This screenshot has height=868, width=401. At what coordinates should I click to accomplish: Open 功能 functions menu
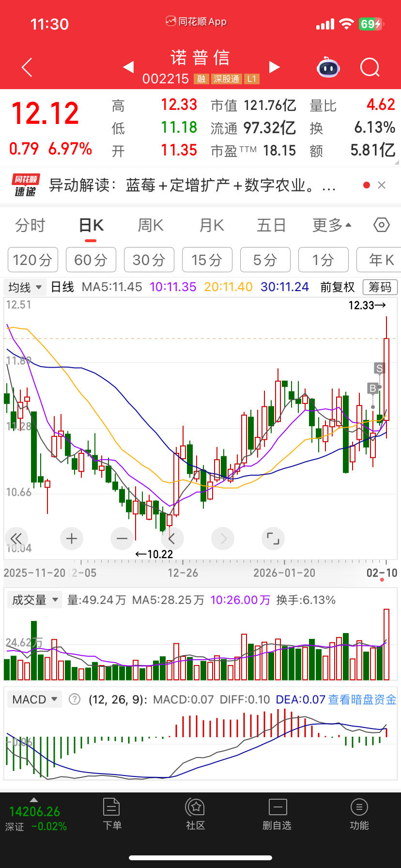(x=359, y=814)
